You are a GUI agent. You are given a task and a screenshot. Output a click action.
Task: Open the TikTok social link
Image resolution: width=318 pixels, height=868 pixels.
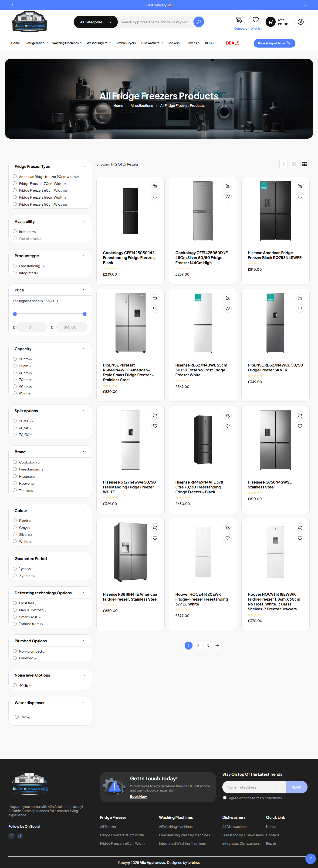(x=20, y=836)
